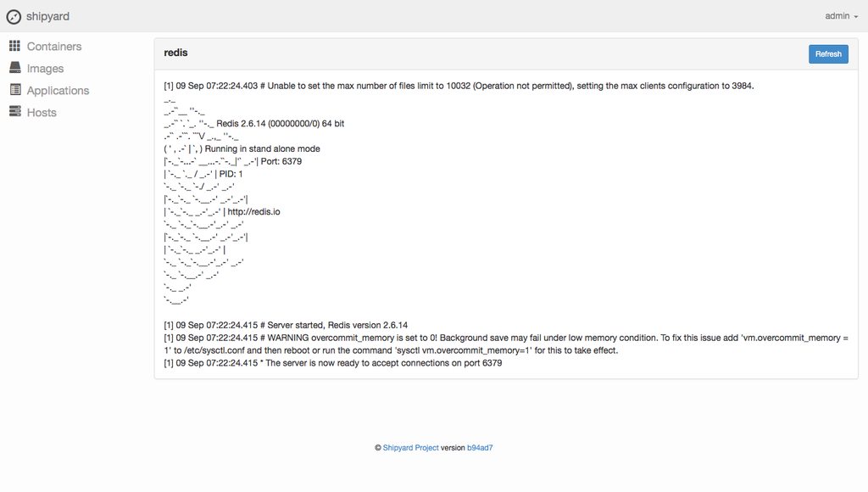Click 'Unable to set the max number' line
This screenshot has width=868, height=492.
[459, 86]
